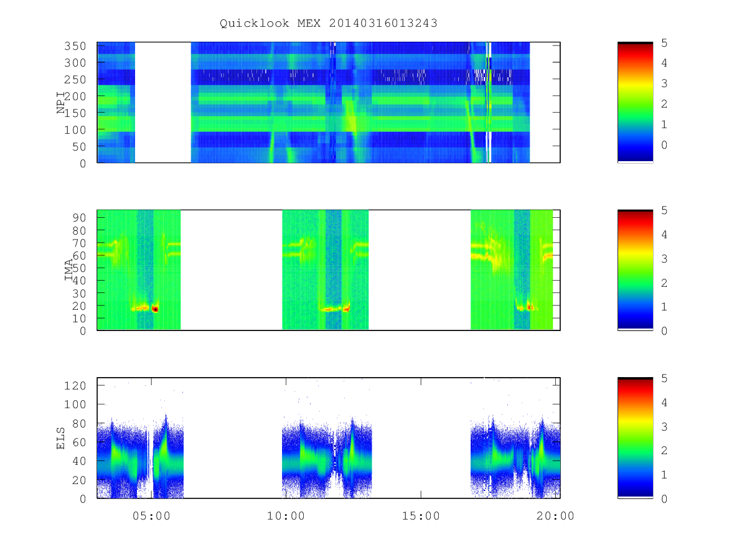
Task: Click the IMA panel color bar
Action: click(635, 270)
